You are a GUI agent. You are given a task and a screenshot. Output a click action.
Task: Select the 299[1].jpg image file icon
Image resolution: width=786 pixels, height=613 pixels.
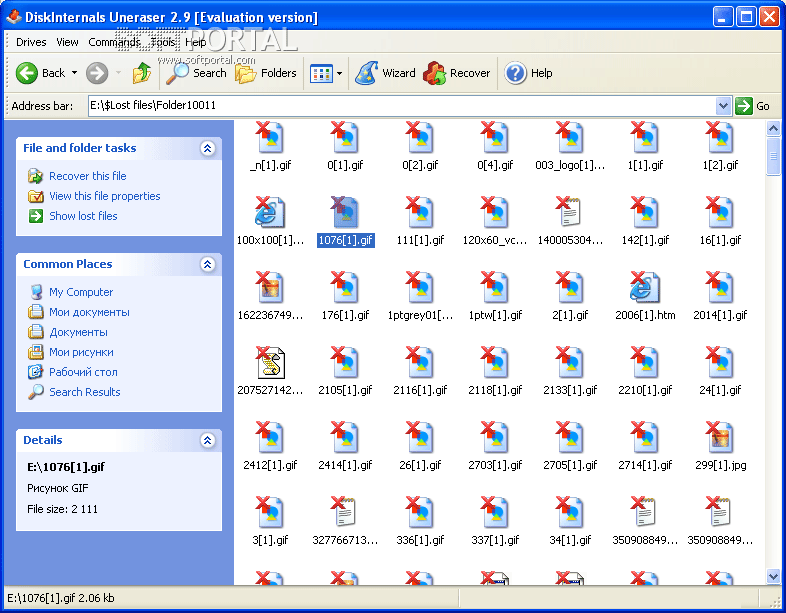tap(720, 437)
